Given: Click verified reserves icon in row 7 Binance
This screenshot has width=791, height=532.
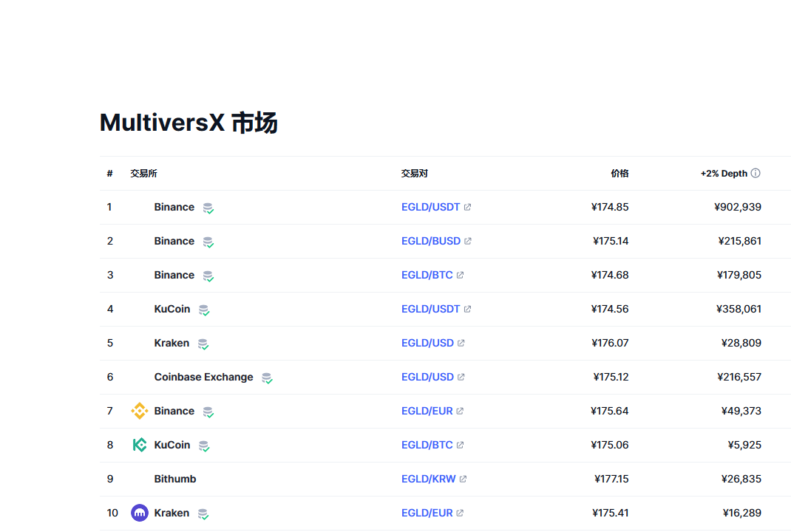Looking at the screenshot, I should coord(208,412).
